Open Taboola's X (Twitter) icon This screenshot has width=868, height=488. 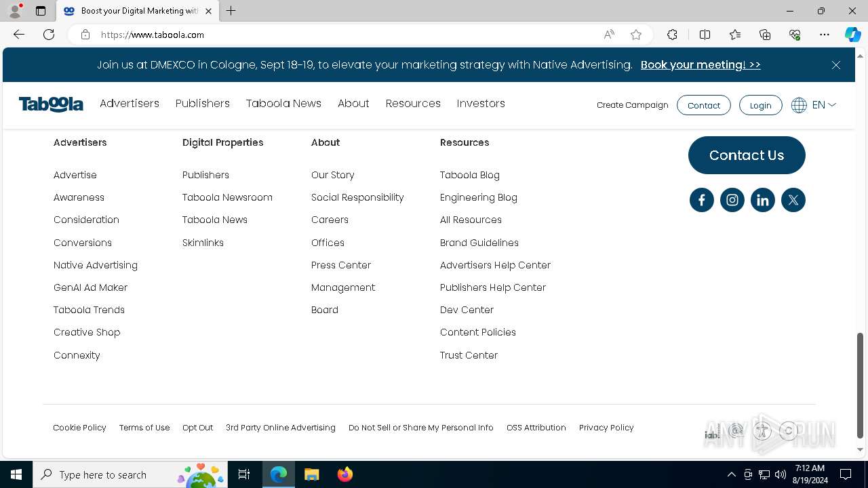click(793, 200)
